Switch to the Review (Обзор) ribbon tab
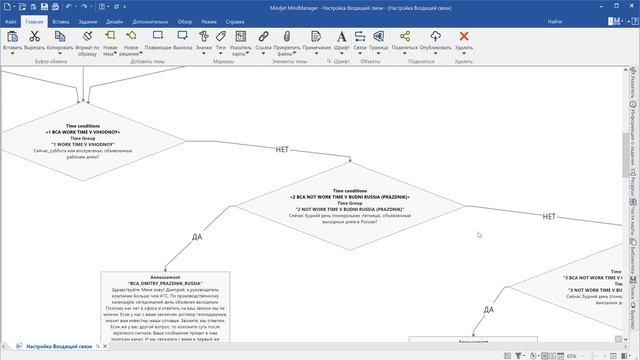The height and width of the screenshot is (360, 640). 185,22
